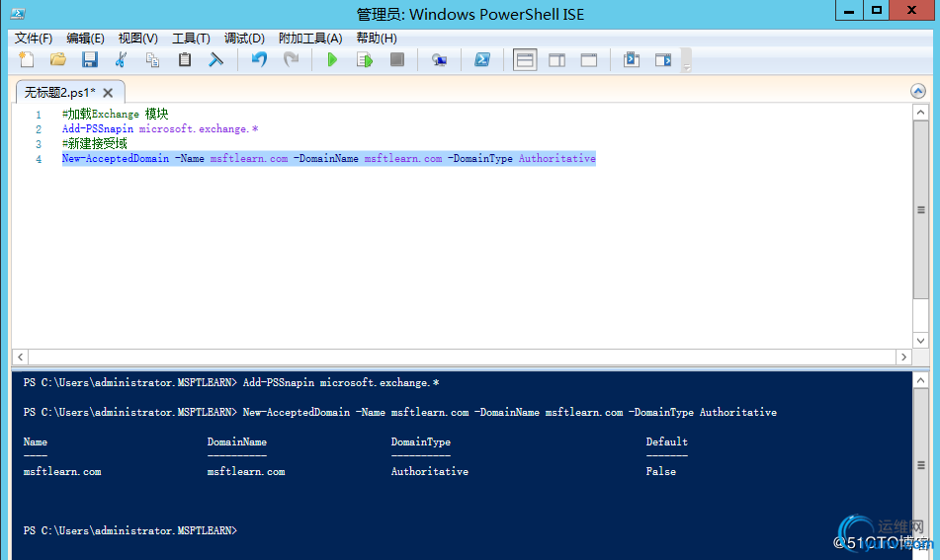Click the DomainName column header in the output
The width and height of the screenshot is (940, 560).
pos(237,442)
